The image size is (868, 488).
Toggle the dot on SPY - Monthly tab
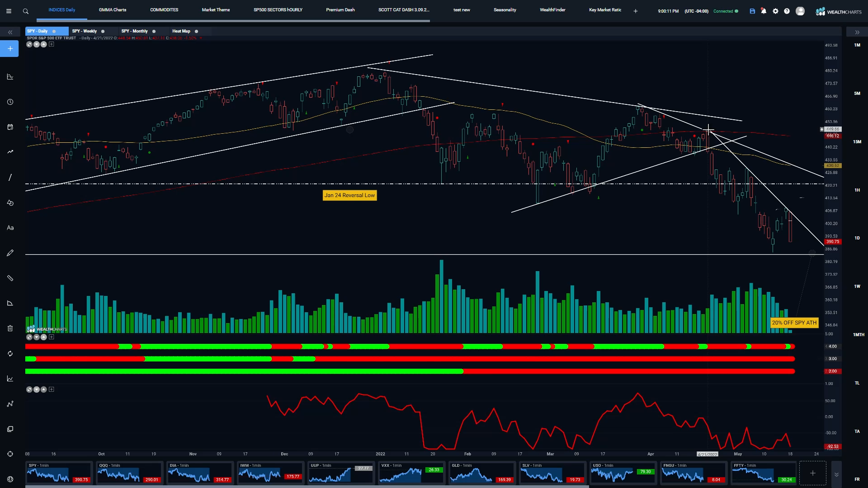pyautogui.click(x=154, y=31)
